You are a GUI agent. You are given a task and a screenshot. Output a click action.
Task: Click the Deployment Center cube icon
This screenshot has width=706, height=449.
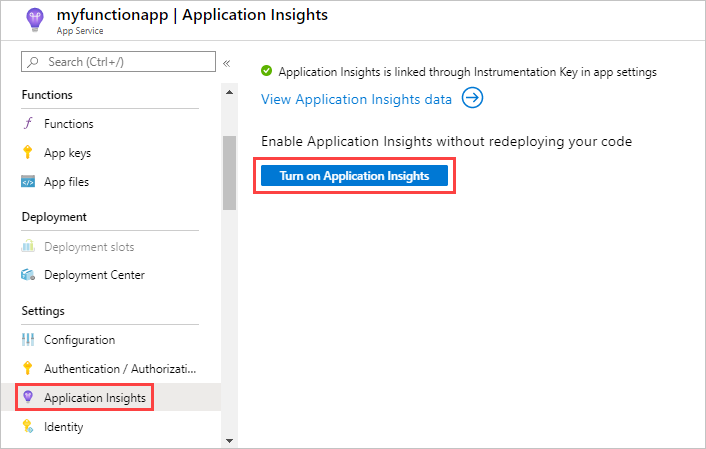click(28, 275)
